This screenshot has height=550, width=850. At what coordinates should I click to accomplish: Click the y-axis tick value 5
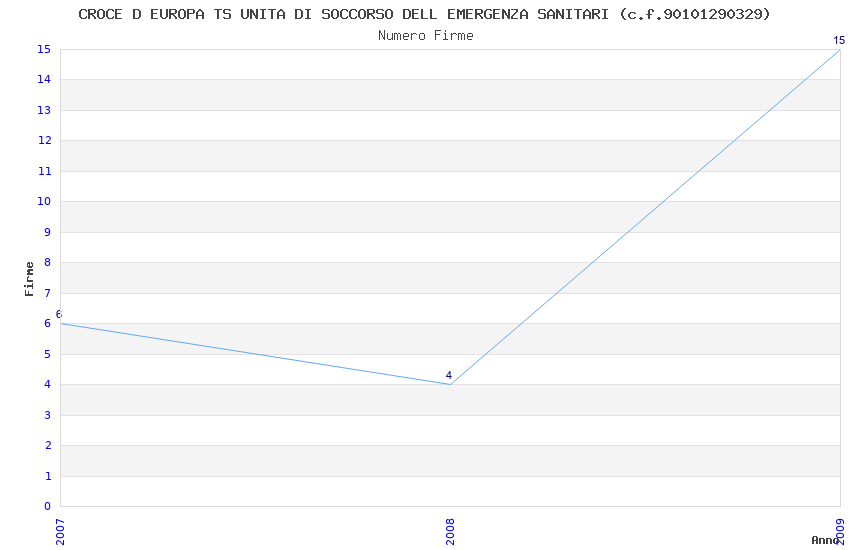click(x=48, y=354)
